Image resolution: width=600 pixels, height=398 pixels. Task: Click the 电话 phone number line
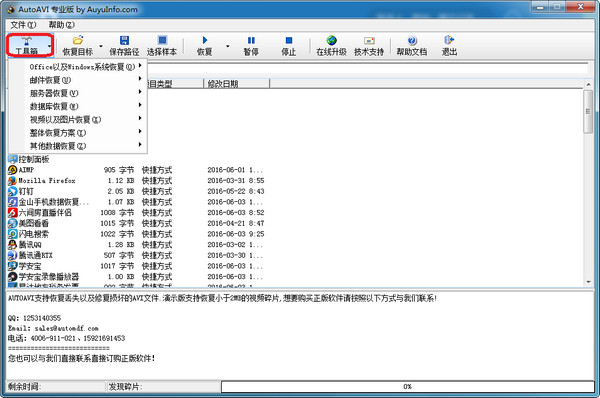[x=66, y=338]
